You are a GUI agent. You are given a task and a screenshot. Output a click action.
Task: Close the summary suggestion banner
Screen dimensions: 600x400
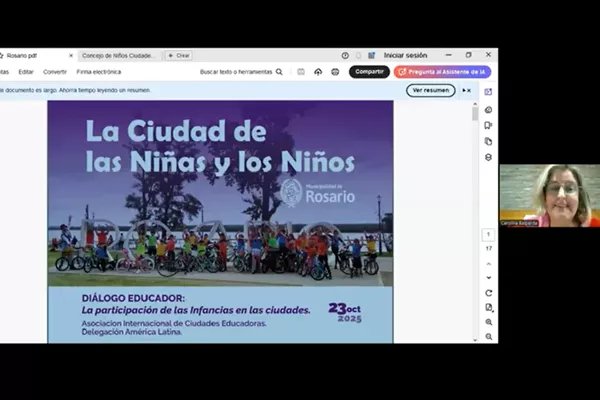coord(469,91)
